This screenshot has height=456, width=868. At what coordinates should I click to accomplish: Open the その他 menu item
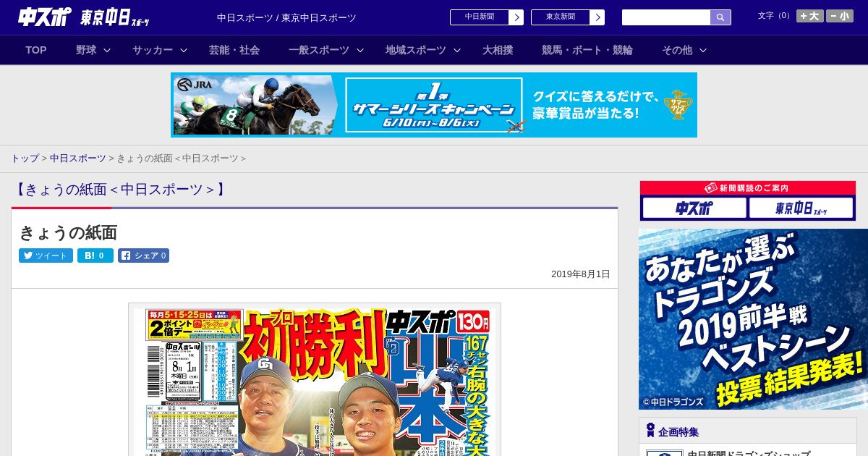(x=677, y=50)
